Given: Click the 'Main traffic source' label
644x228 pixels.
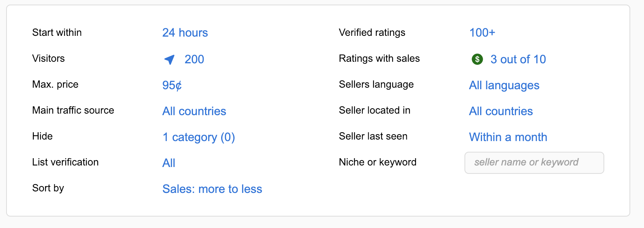Looking at the screenshot, I should pos(73,110).
